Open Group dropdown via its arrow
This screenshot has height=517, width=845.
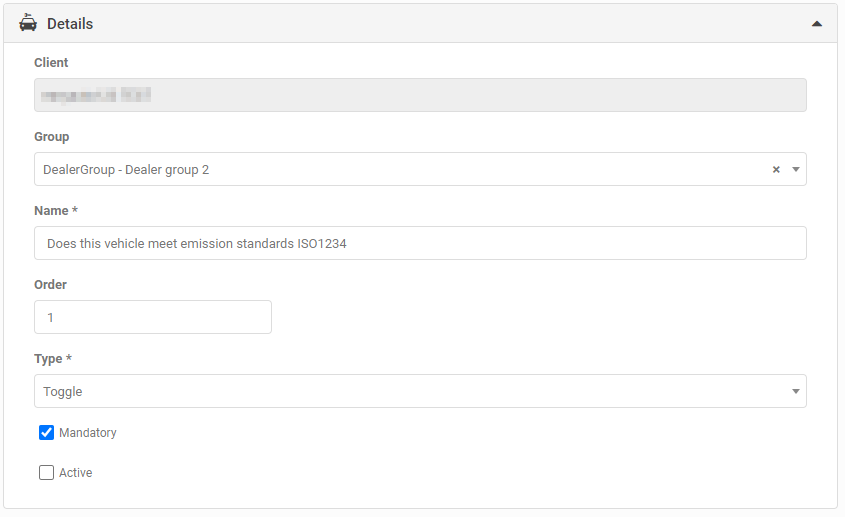(x=796, y=170)
